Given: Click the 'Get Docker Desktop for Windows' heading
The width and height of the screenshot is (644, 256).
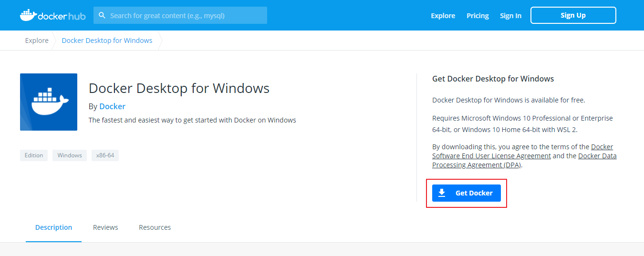Looking at the screenshot, I should [493, 79].
